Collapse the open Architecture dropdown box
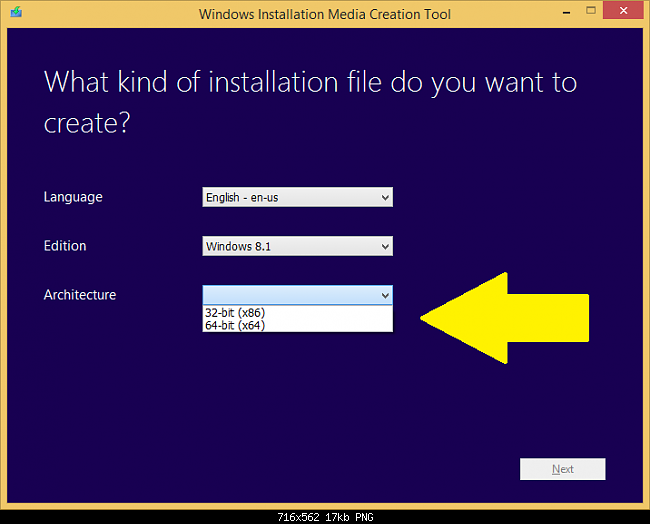This screenshot has height=524, width=650. 297,295
